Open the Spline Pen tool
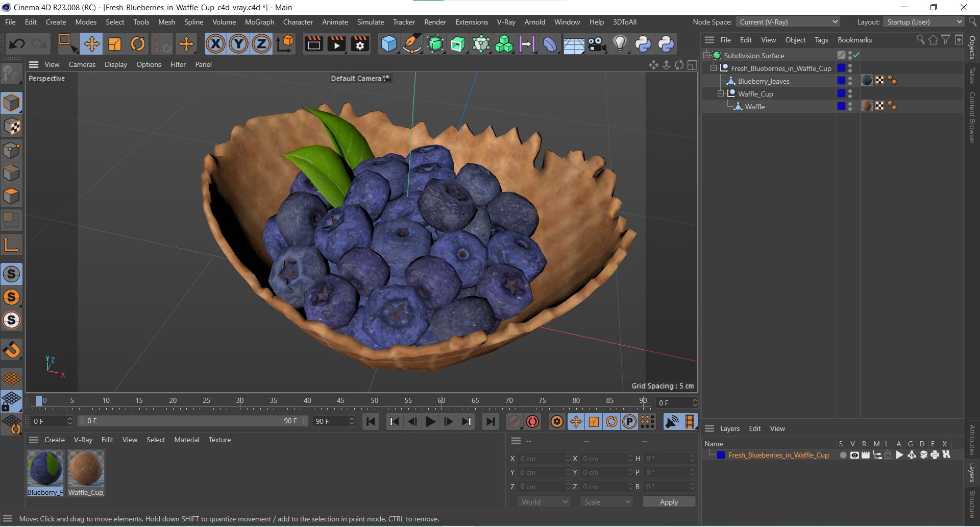This screenshot has height=527, width=980. pos(412,44)
